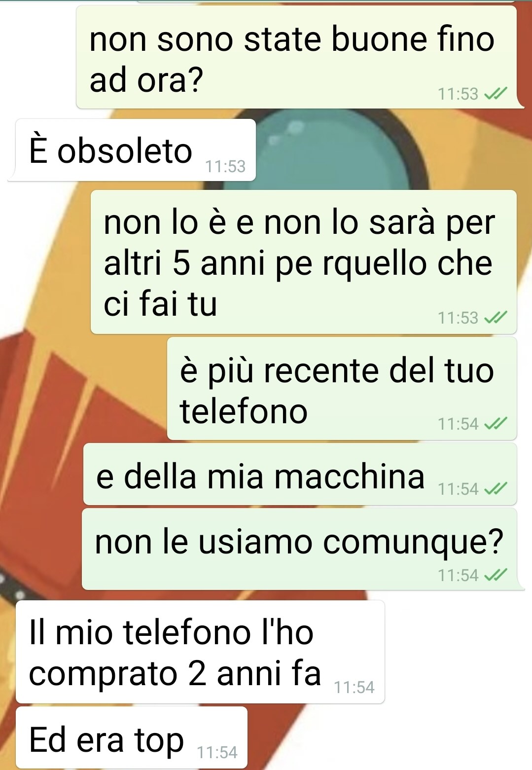Select "Il mio telefono l'ho comprato 2 anni fa"
Screen dimensions: 532x770
tap(200, 652)
